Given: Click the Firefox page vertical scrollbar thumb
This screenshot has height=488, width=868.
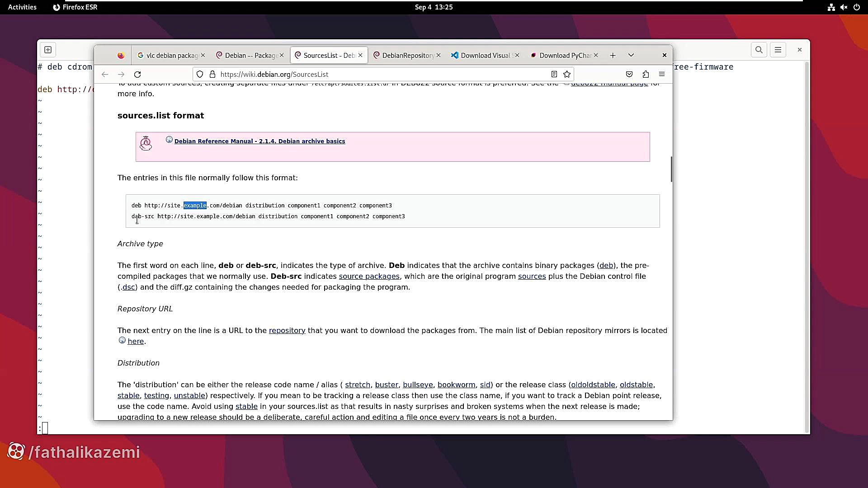Looking at the screenshot, I should (x=671, y=169).
